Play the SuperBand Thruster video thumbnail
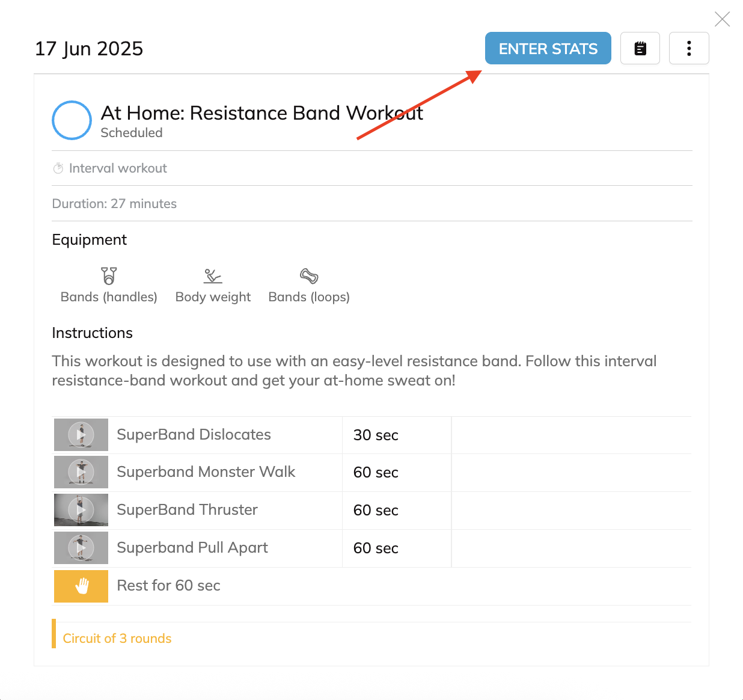Viewport: 743px width, 700px height. point(81,510)
